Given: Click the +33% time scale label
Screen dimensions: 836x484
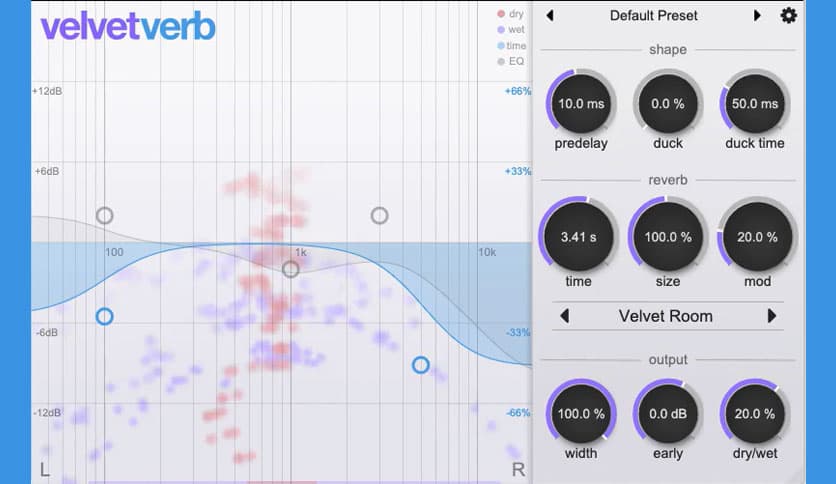Looking at the screenshot, I should (518, 172).
